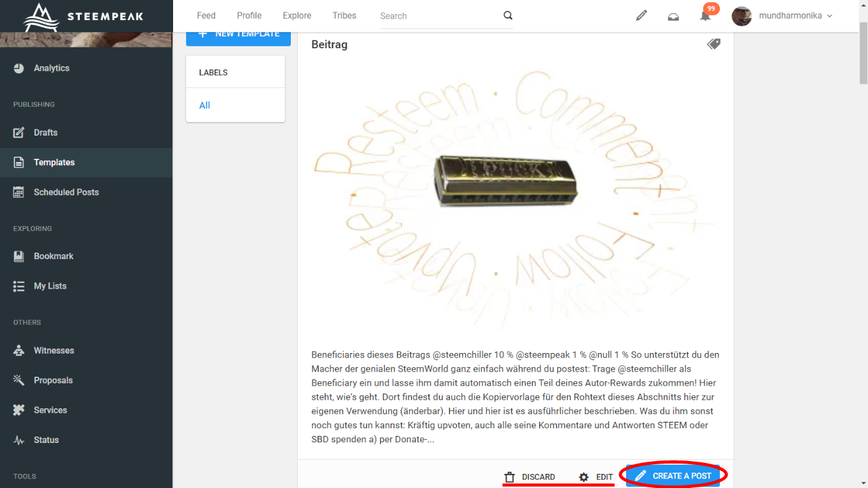Screen dimensions: 868x488
Task: Click the EDIT button
Action: click(x=596, y=477)
